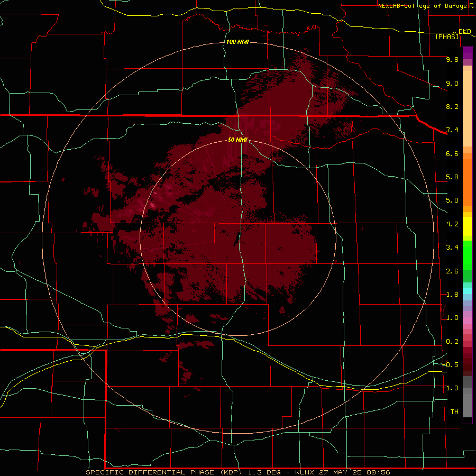
Task: Click the 1.8 scale value
Action: [x=452, y=295]
